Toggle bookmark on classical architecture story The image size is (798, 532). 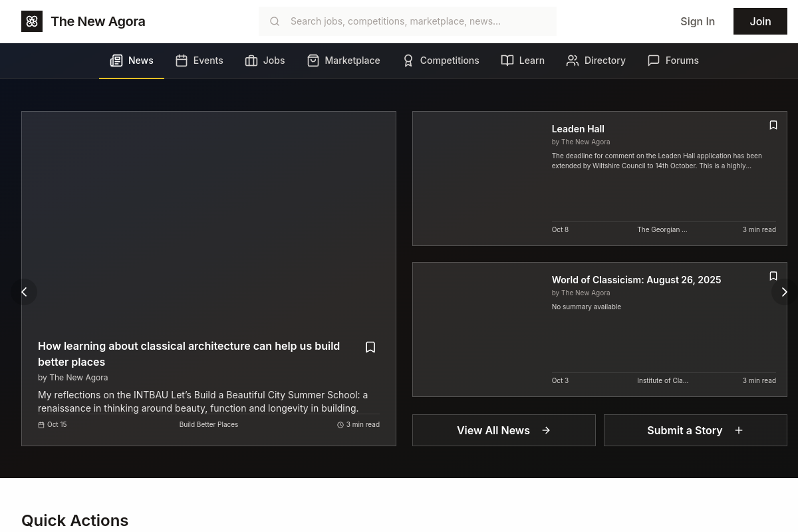point(370,347)
